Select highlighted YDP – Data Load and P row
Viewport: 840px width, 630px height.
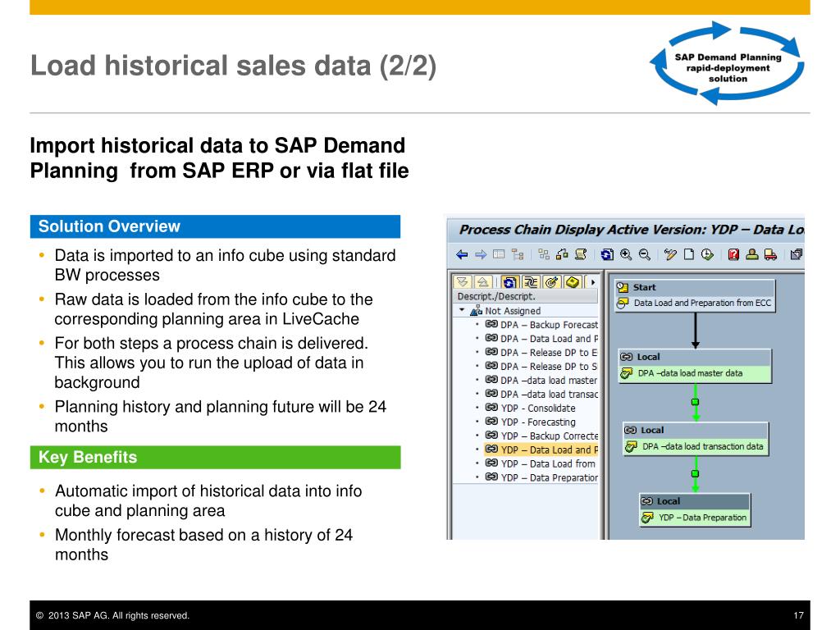tap(541, 450)
